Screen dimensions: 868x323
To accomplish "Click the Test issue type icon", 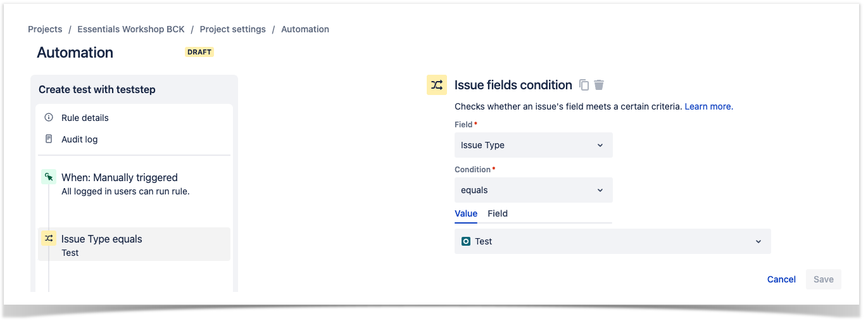I will (x=466, y=241).
